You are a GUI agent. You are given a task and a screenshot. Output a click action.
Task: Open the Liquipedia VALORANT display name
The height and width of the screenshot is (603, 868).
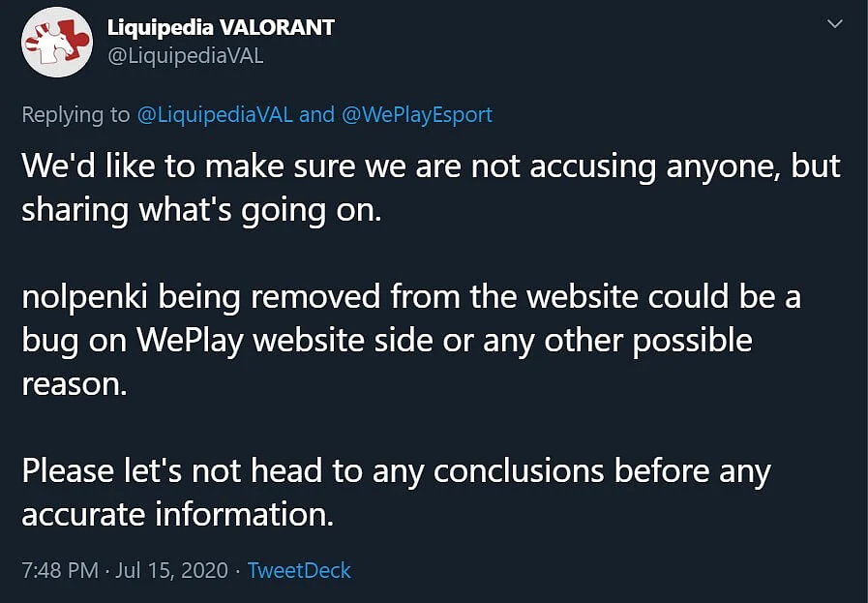(221, 27)
